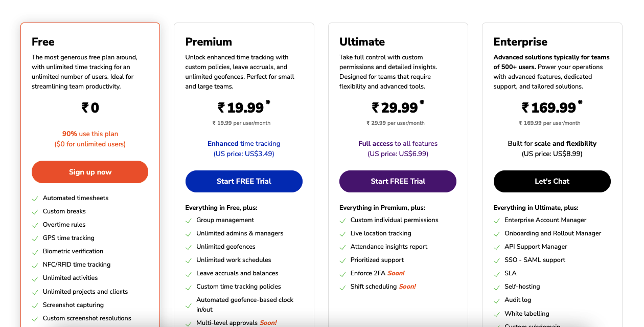Viewport: 644px width, 327px height.
Task: Click the Enterprise plan title
Action: tap(520, 42)
